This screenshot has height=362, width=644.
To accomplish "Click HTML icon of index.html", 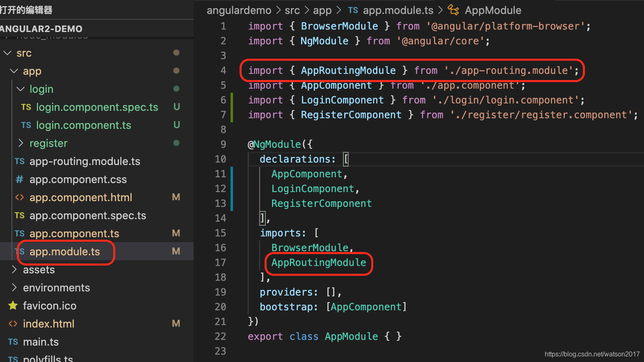I will click(13, 324).
